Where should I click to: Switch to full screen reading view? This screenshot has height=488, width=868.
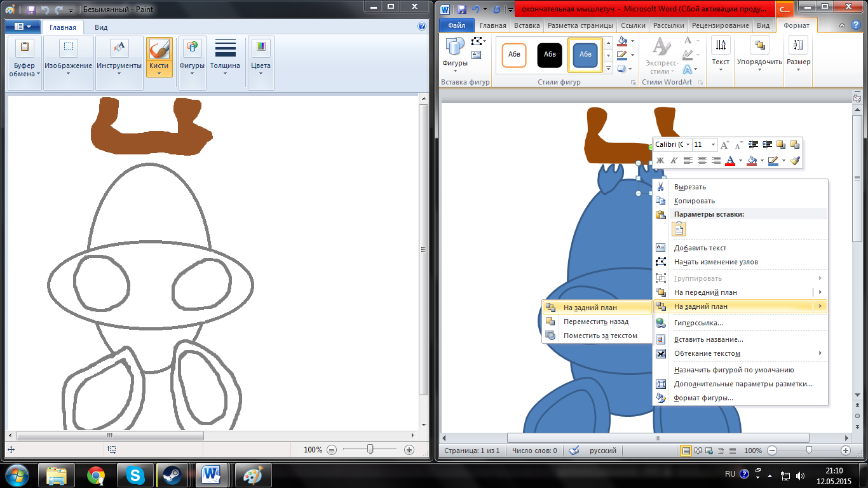(698, 451)
